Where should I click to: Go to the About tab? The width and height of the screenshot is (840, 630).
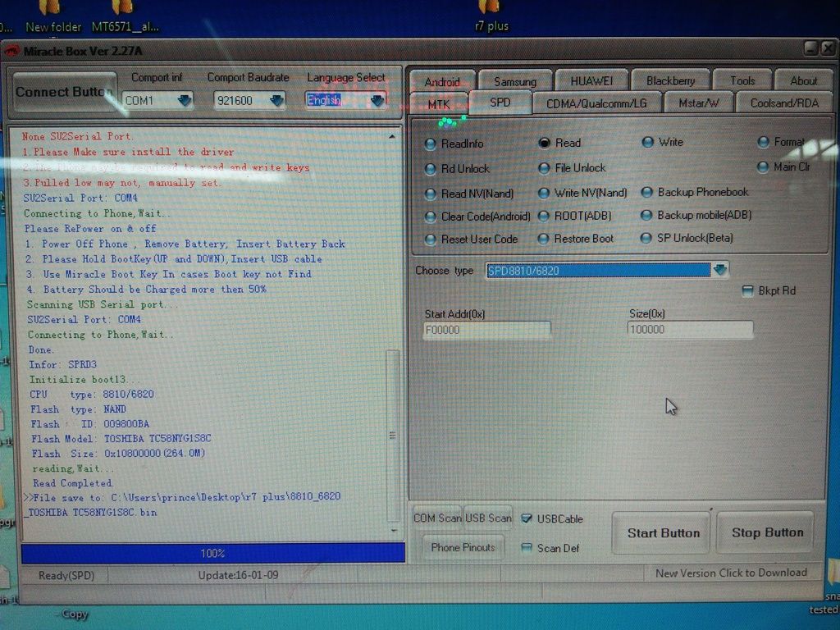(804, 81)
